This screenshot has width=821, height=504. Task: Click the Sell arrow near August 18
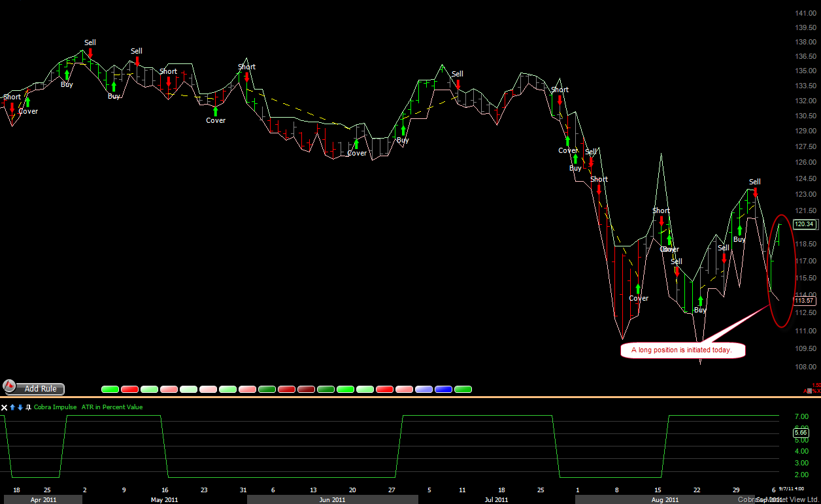tap(677, 271)
